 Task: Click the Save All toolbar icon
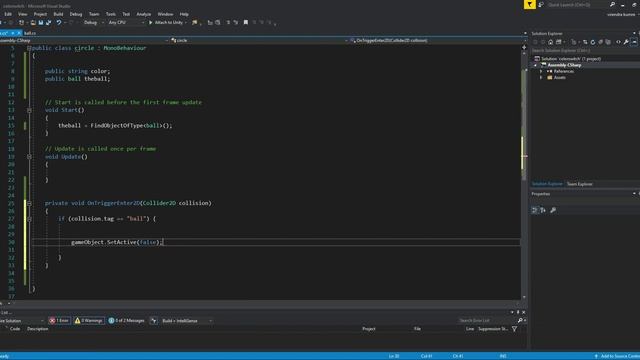tap(48, 22)
